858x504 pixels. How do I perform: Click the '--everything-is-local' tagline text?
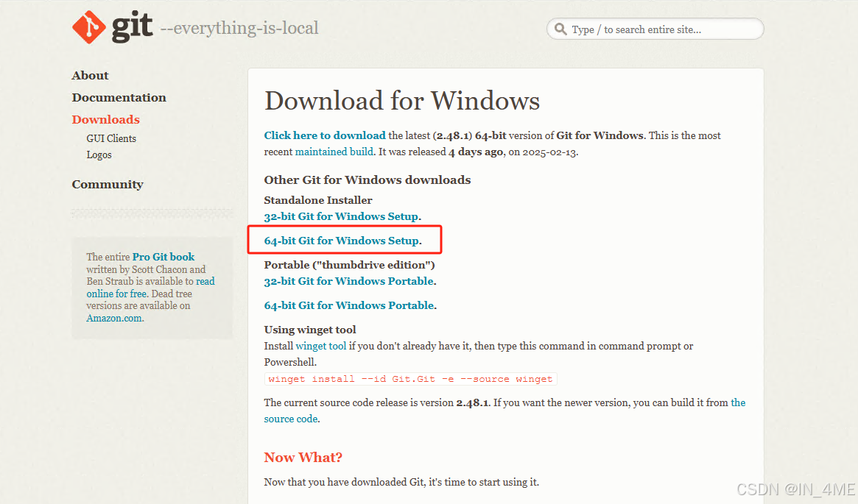239,28
